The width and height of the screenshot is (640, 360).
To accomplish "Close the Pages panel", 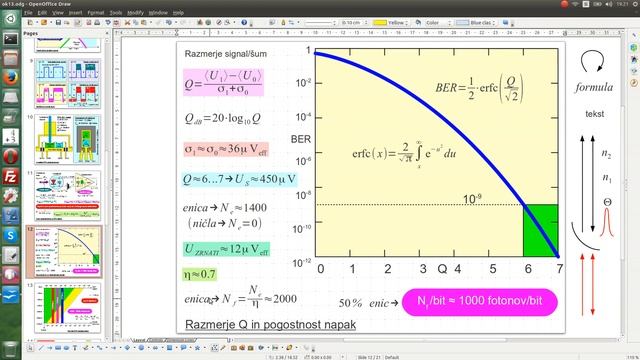I will click(107, 33).
